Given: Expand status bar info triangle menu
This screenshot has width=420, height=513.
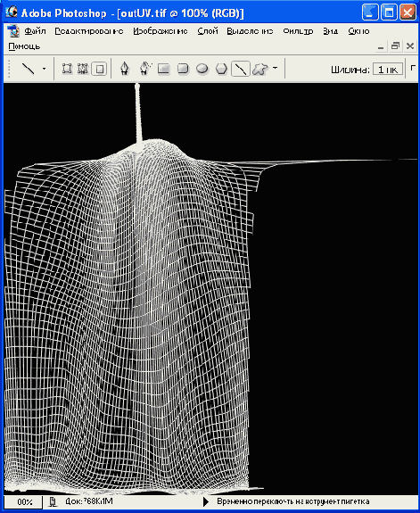Looking at the screenshot, I should coord(206,501).
